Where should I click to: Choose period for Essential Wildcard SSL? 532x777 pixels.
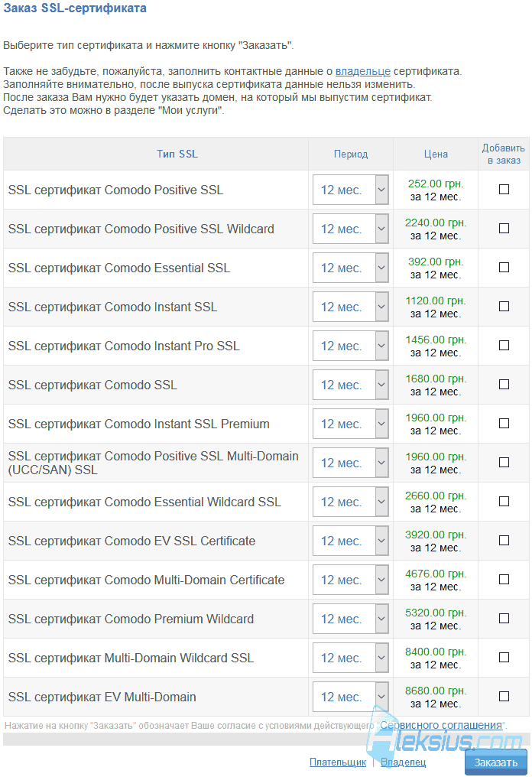pyautogui.click(x=351, y=502)
